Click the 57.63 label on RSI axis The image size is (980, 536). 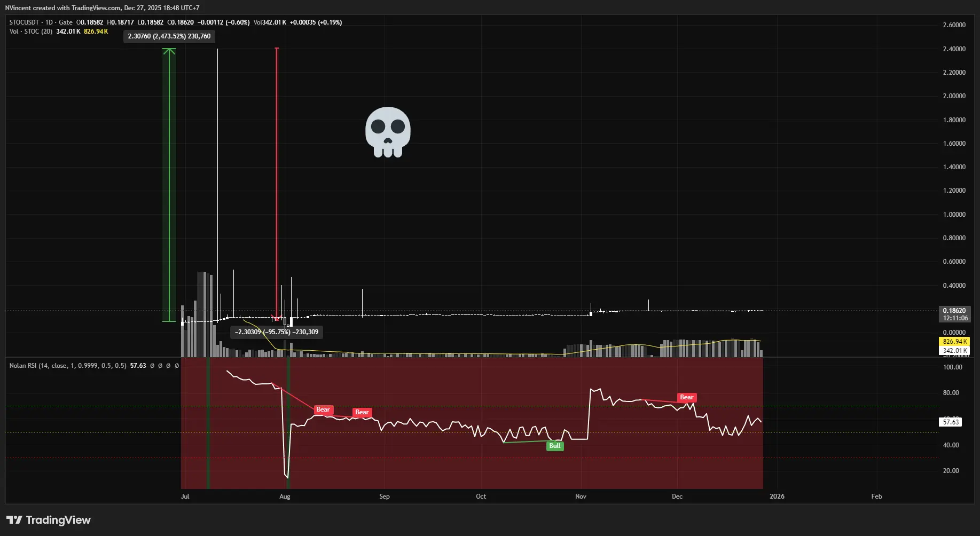pyautogui.click(x=951, y=422)
